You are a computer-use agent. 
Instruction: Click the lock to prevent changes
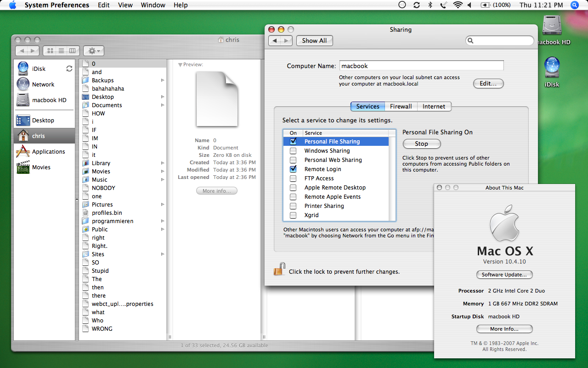pyautogui.click(x=279, y=270)
